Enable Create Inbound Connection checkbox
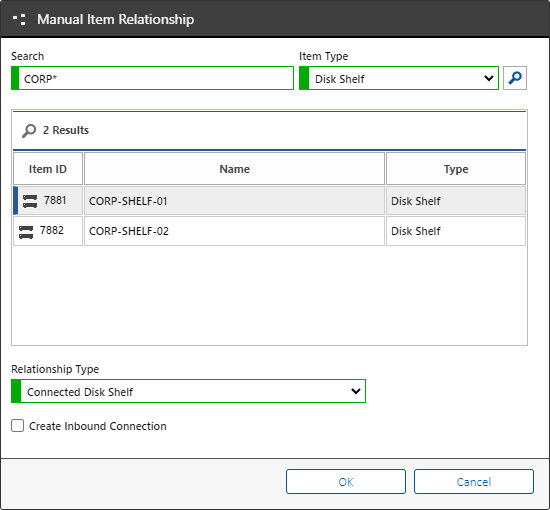The height and width of the screenshot is (510, 550). [x=18, y=425]
